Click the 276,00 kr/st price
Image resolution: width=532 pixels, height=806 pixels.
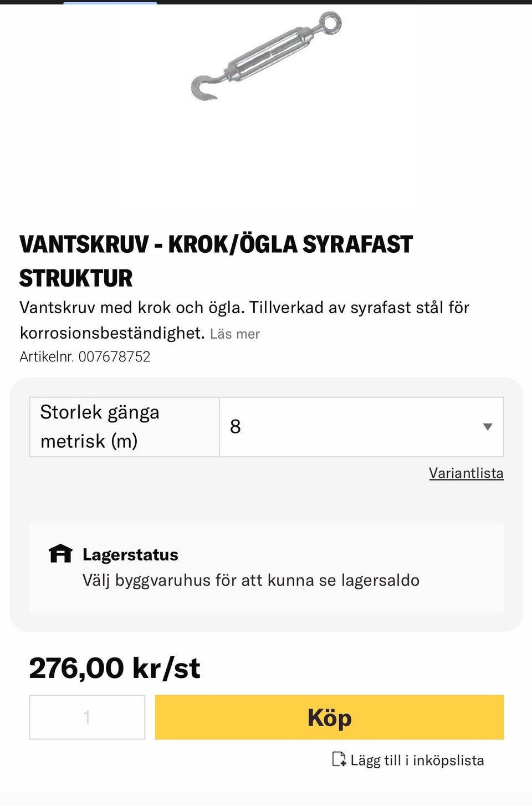point(114,668)
